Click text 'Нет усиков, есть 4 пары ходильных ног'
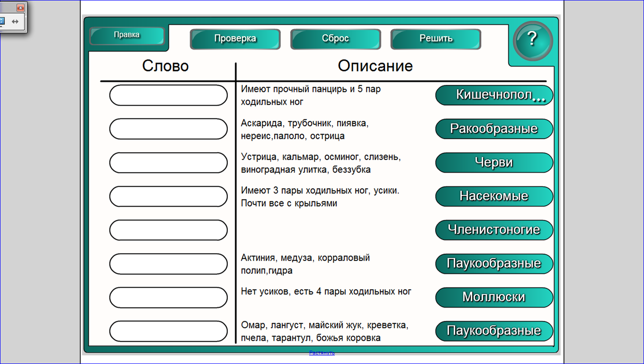This screenshot has height=364, width=644. [326, 291]
